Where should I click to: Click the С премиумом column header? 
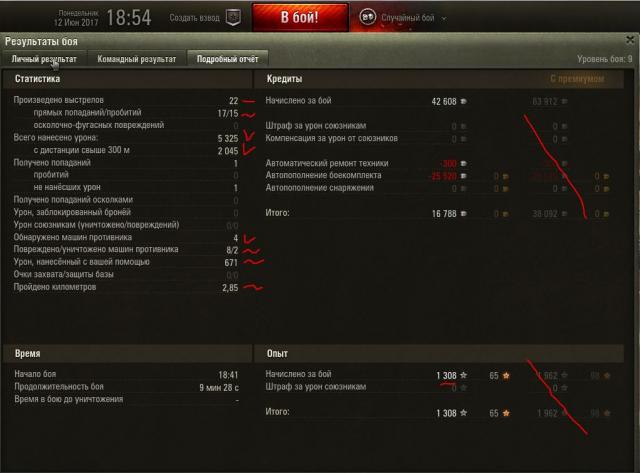pos(577,79)
